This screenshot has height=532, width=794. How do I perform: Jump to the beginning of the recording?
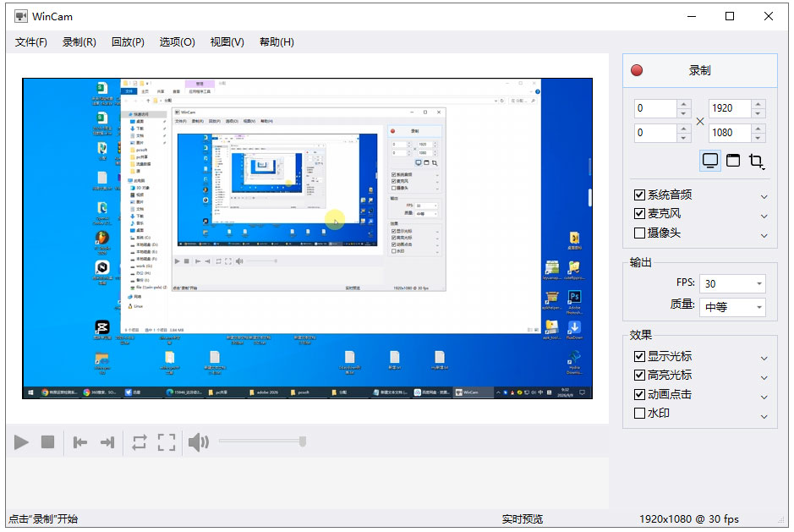(x=80, y=443)
